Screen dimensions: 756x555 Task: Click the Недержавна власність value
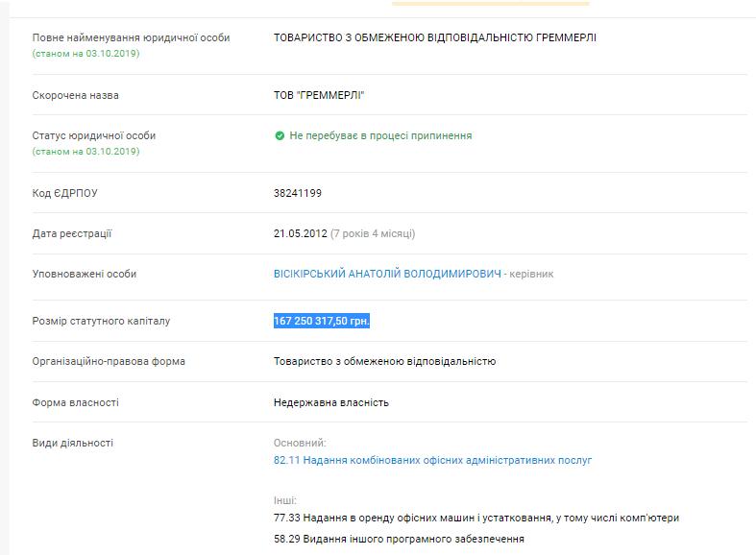(331, 402)
